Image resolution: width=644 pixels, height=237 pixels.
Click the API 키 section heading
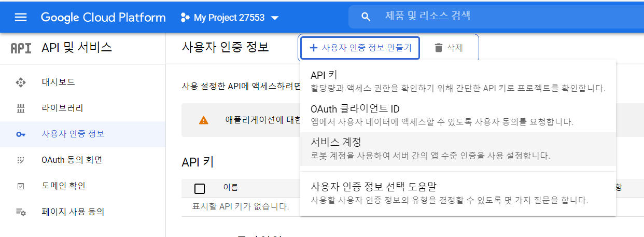[198, 162]
